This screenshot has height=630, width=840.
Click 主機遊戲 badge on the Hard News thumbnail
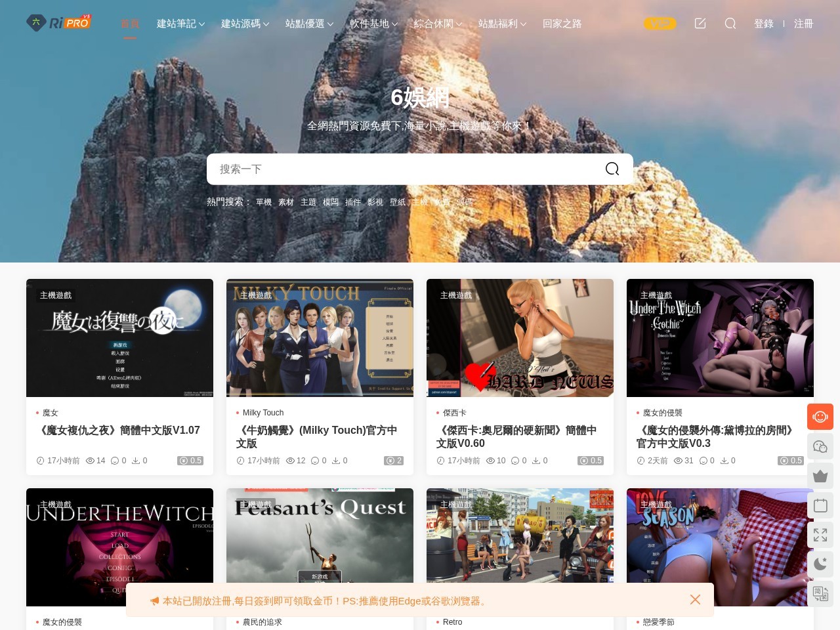[x=456, y=295]
